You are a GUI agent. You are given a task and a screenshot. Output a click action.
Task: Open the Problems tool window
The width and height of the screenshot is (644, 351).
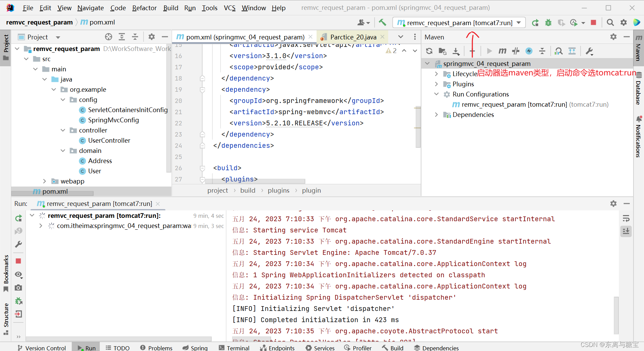tap(156, 348)
